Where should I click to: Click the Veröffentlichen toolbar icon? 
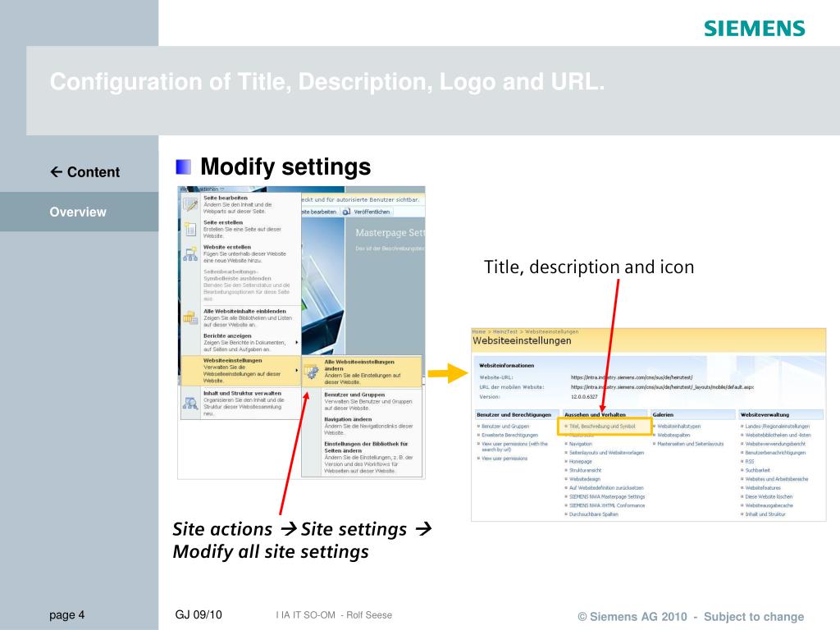pos(347,212)
